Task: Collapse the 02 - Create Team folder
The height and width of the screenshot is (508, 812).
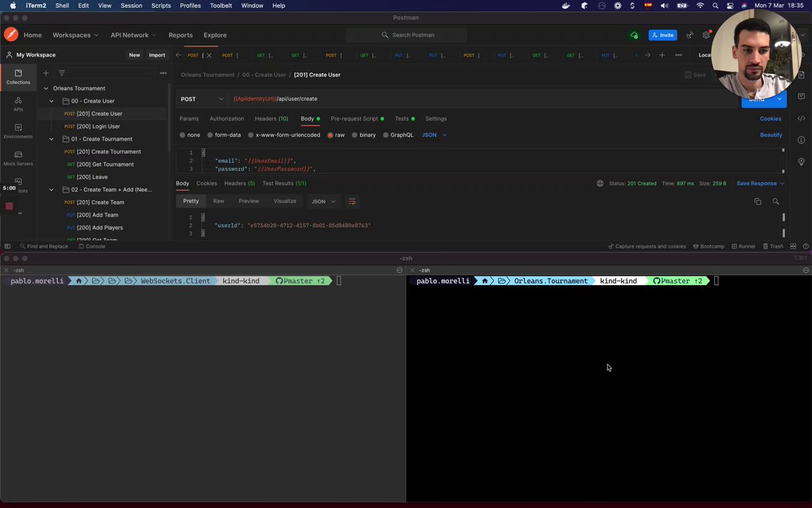Action: pos(51,190)
